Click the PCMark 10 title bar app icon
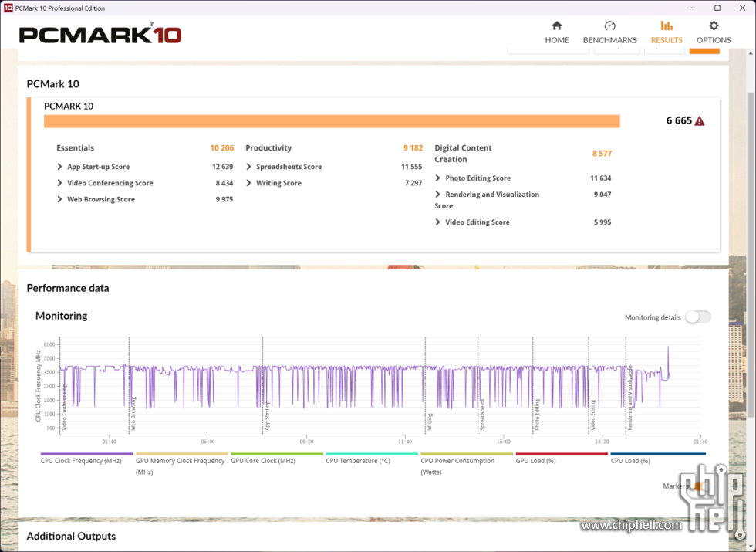The image size is (756, 552). tap(8, 8)
